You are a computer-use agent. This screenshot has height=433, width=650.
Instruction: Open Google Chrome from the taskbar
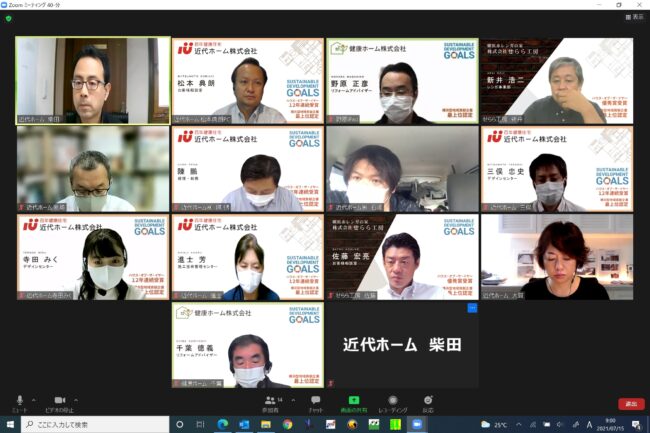tap(287, 424)
